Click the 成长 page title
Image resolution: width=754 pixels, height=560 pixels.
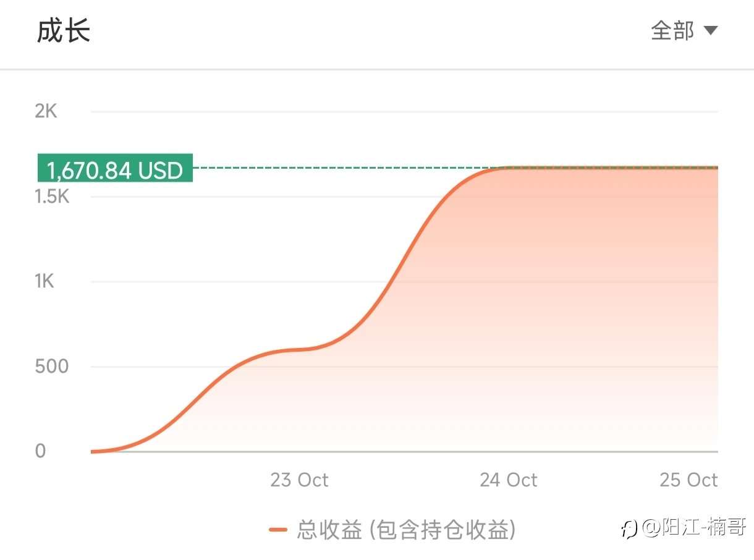64,31
